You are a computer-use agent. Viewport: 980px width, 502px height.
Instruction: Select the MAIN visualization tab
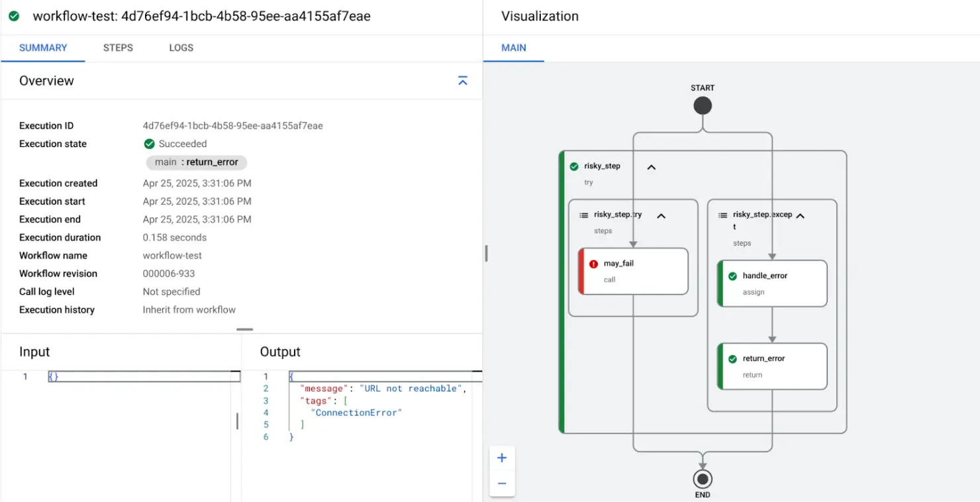click(514, 48)
